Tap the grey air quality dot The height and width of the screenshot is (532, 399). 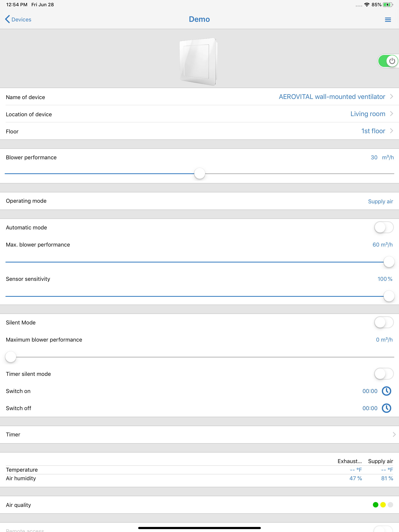[x=390, y=505]
